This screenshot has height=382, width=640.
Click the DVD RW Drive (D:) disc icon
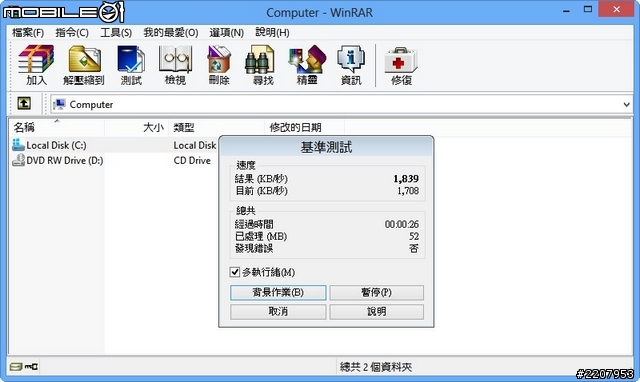coord(18,160)
